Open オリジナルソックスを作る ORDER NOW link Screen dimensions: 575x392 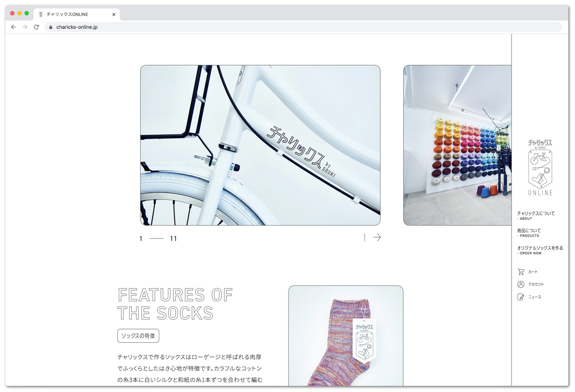(x=540, y=250)
